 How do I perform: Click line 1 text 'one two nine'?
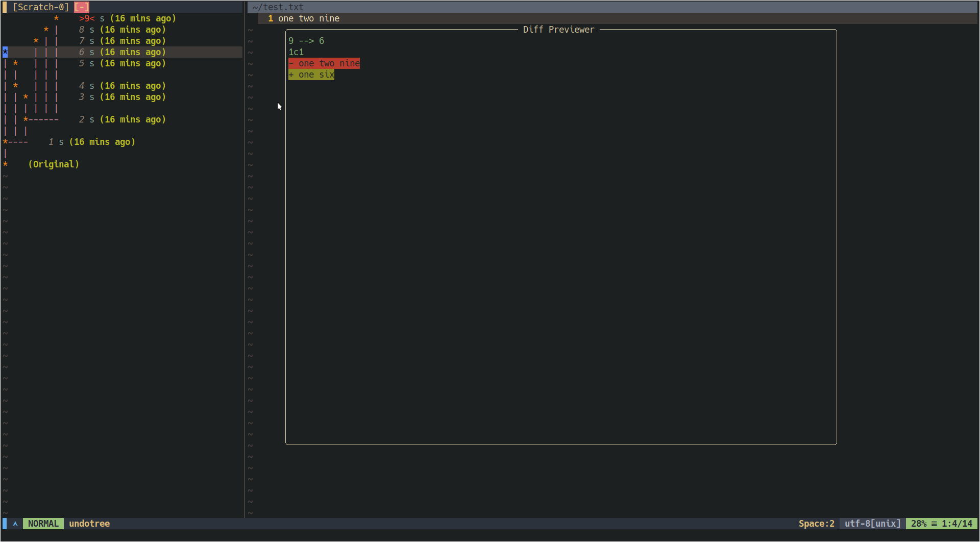tap(309, 18)
